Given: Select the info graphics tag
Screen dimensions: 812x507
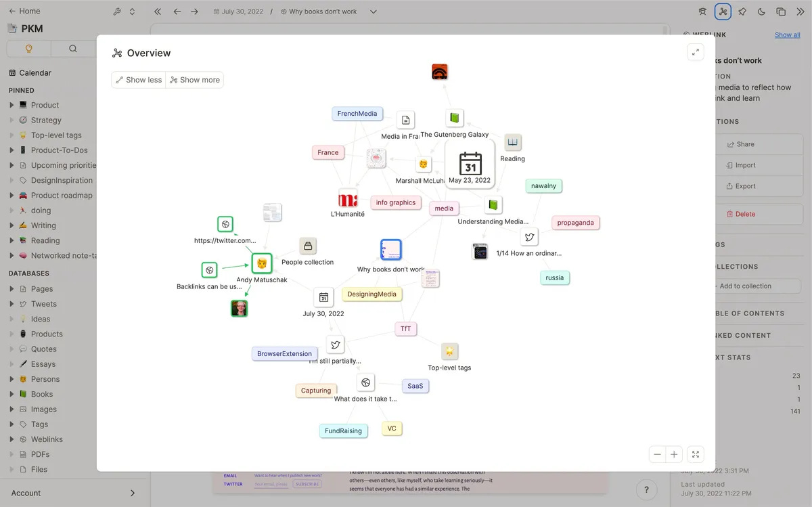Looking at the screenshot, I should point(396,202).
